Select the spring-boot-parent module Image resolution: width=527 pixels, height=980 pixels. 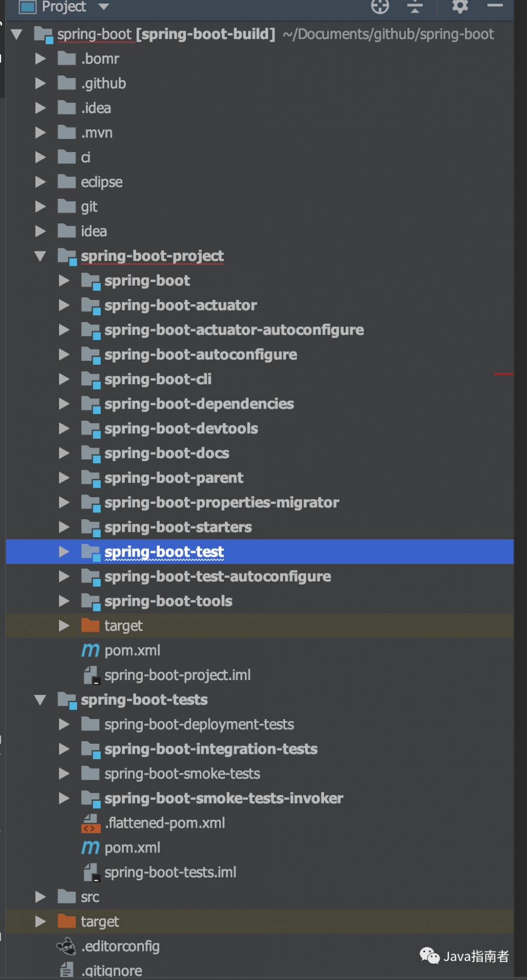pyautogui.click(x=174, y=478)
